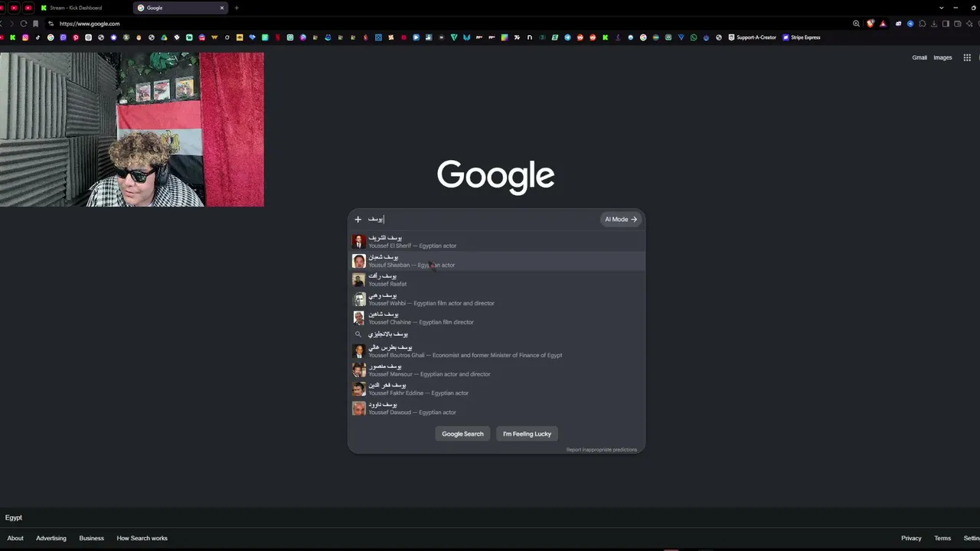Open the Terms footer link

pyautogui.click(x=942, y=538)
